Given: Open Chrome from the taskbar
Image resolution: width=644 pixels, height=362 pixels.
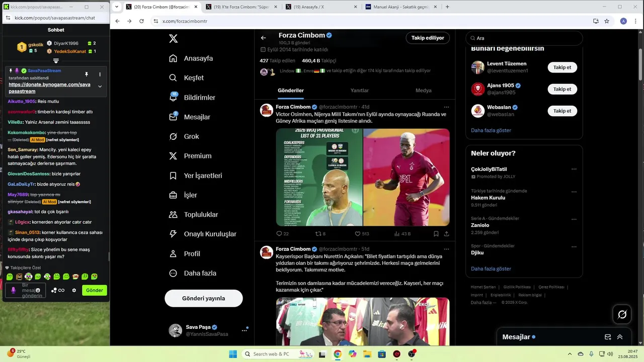Looking at the screenshot, I should (338, 354).
